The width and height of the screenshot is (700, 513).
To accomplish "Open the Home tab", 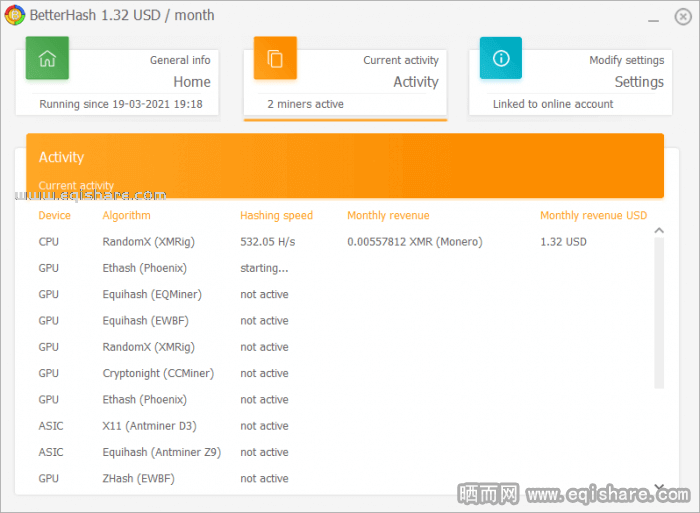I will [x=191, y=82].
